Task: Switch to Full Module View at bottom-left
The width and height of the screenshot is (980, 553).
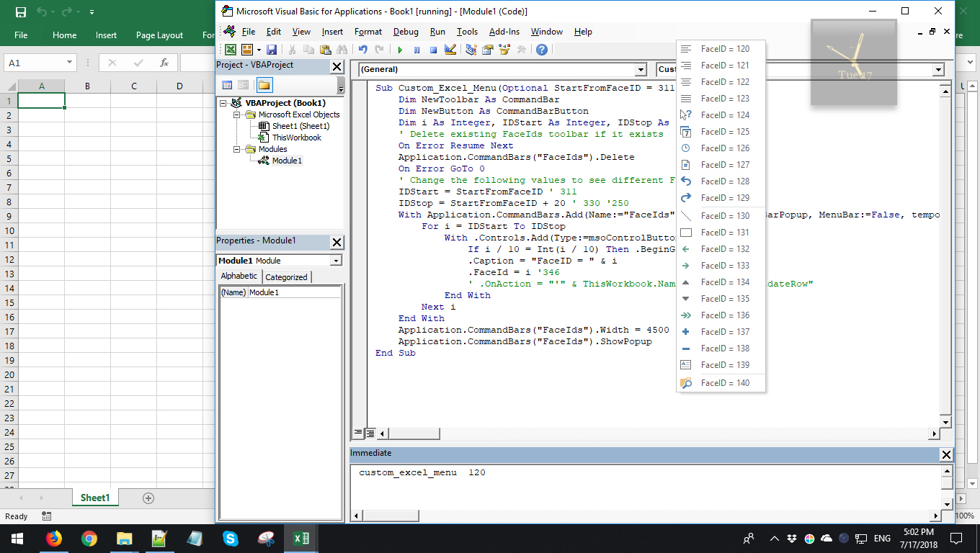Action: (370, 433)
